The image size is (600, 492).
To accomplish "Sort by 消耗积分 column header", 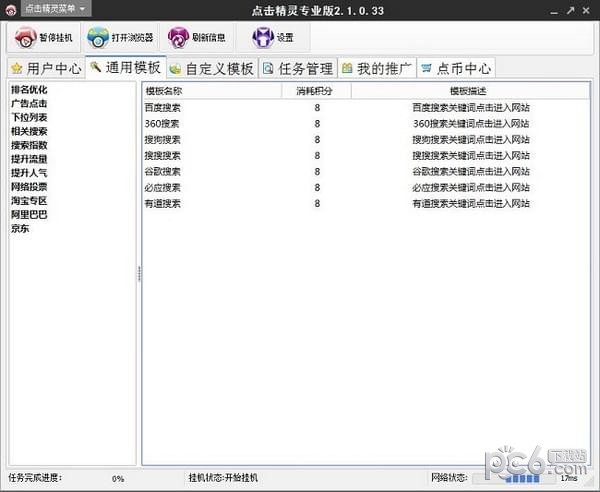I will [x=316, y=91].
